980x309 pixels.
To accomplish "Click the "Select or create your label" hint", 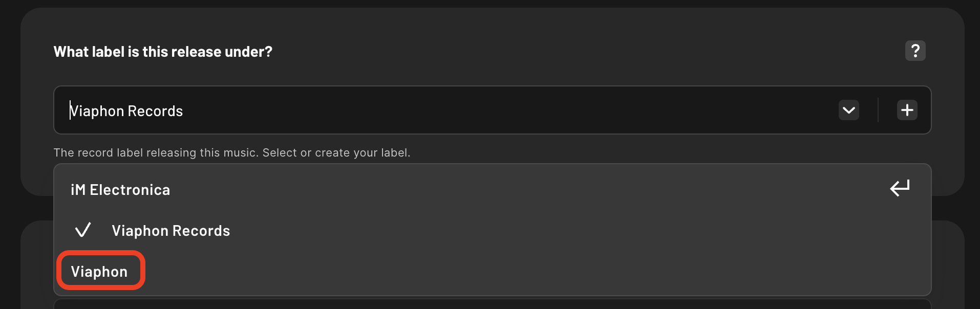I will [336, 152].
